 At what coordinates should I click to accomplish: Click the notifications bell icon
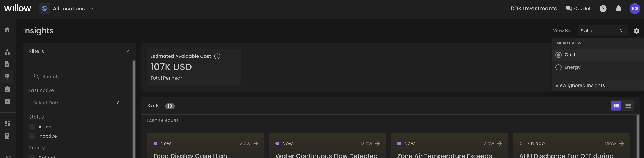tap(619, 8)
